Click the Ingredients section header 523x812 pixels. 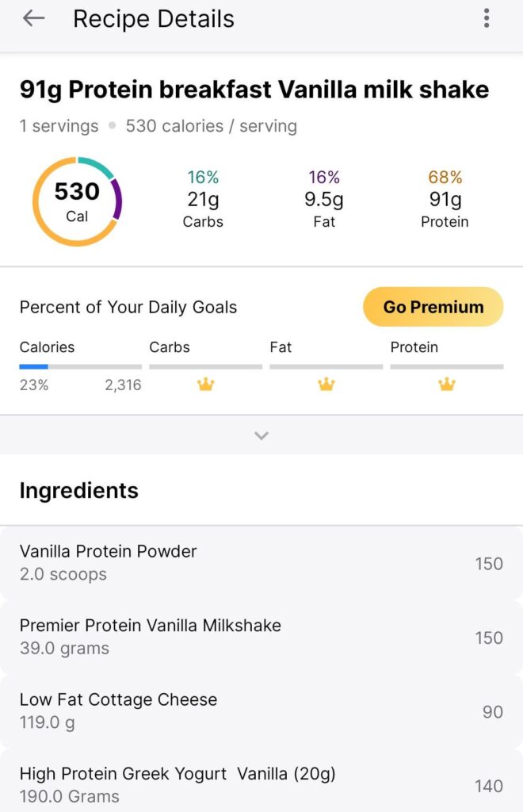tap(79, 491)
